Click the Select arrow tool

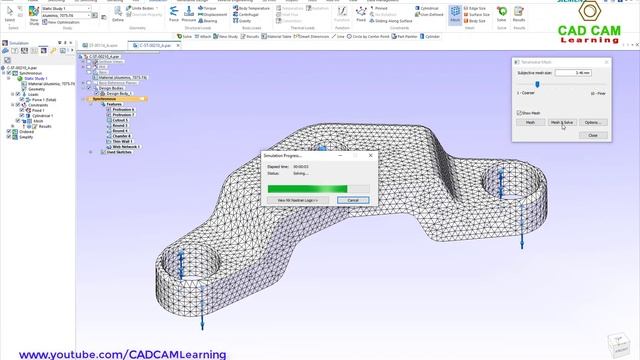pyautogui.click(x=10, y=14)
